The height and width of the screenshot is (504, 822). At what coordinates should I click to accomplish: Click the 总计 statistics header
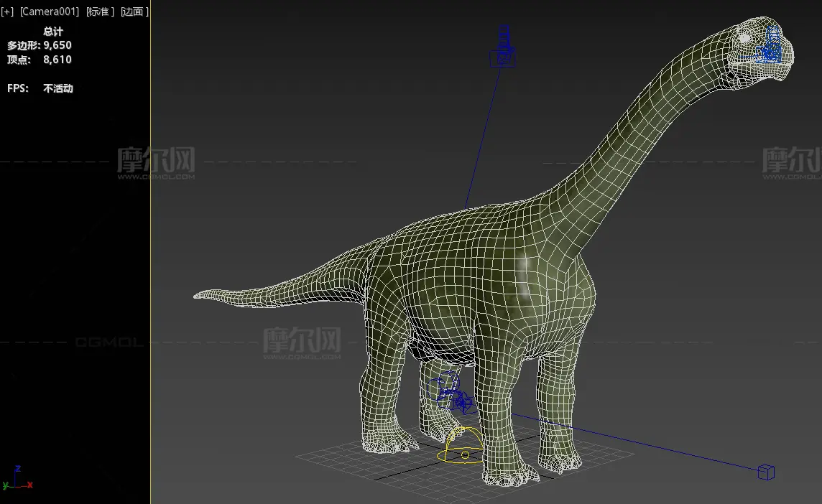point(53,32)
